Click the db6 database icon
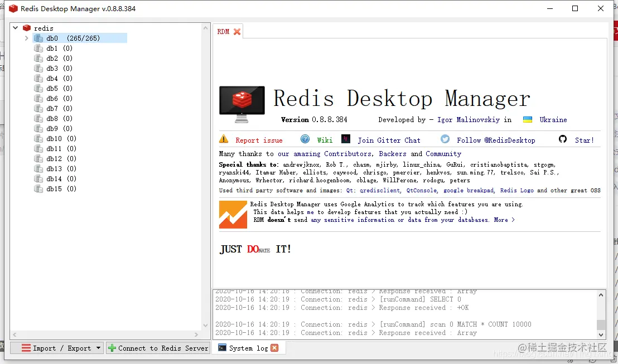 pos(38,99)
